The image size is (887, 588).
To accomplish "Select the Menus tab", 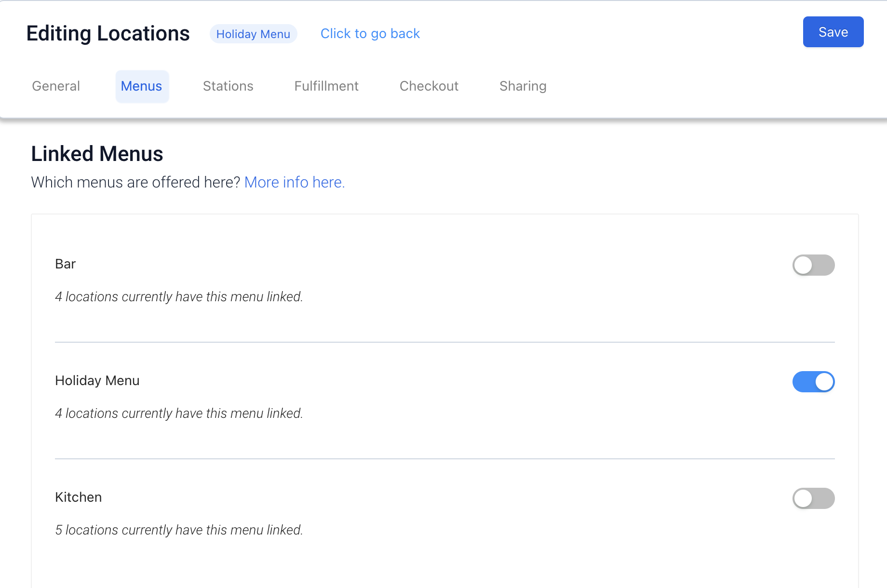I will [142, 86].
